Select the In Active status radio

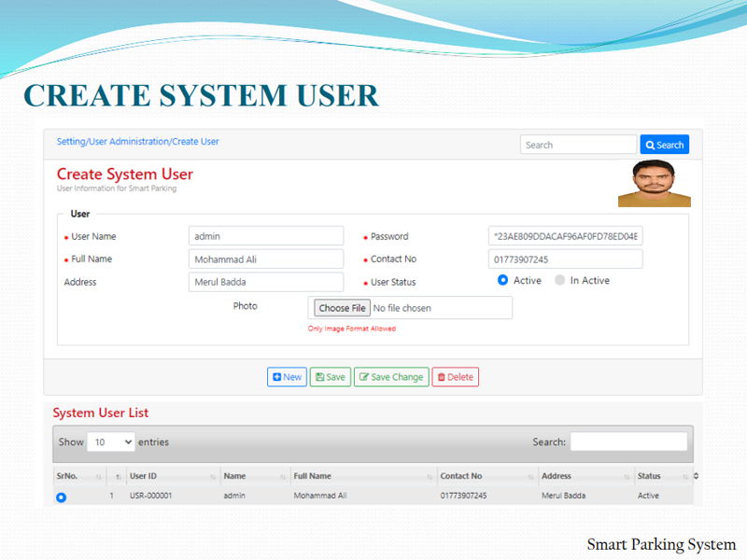click(560, 280)
